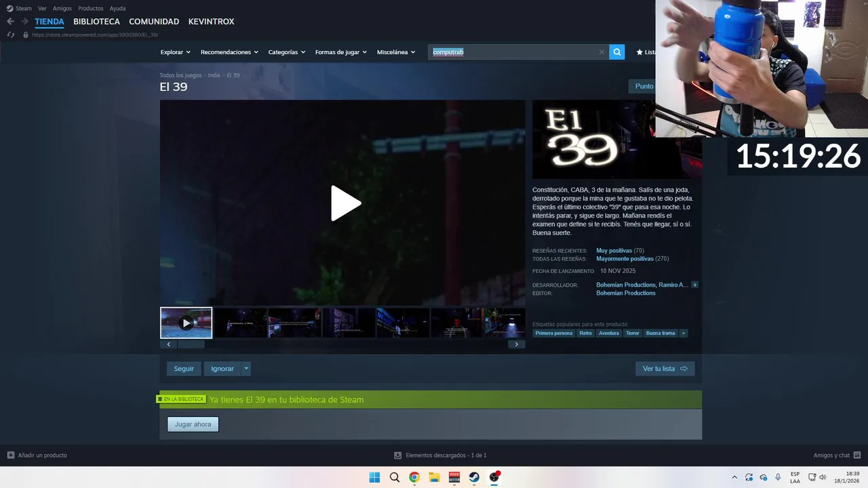Click the blue search magnifier button

[616, 52]
